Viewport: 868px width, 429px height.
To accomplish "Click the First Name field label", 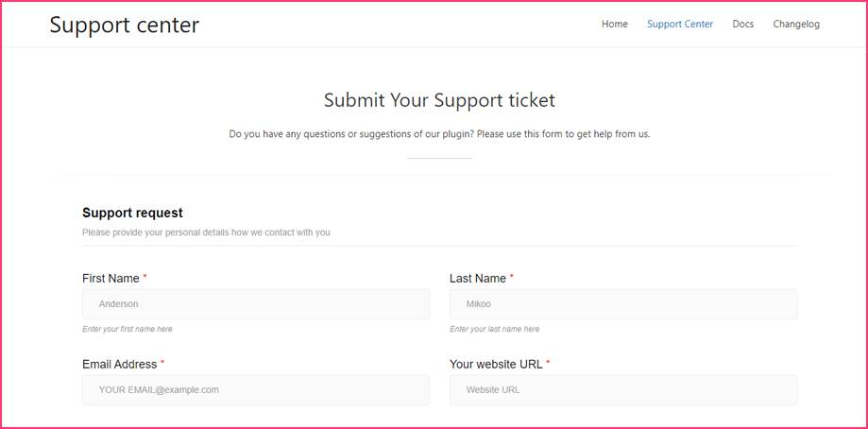I will coord(111,279).
